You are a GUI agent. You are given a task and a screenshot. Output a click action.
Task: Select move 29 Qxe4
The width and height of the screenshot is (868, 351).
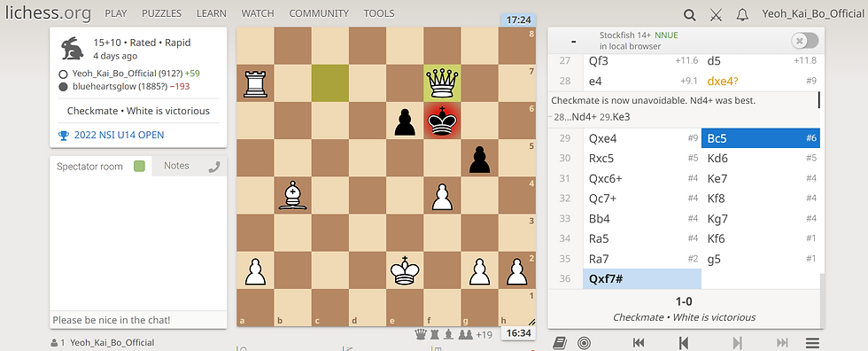[x=642, y=138]
